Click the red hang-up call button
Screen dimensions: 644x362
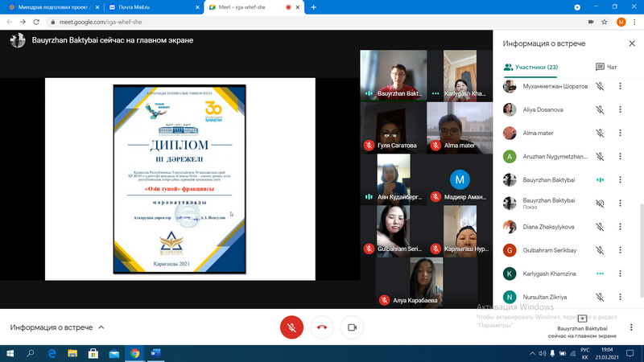[322, 327]
